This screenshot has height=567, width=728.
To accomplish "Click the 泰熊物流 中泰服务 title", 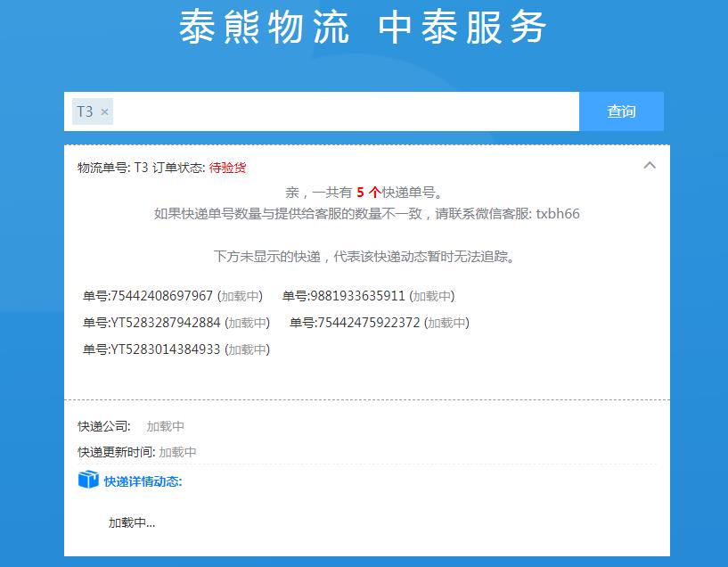I will click(363, 28).
